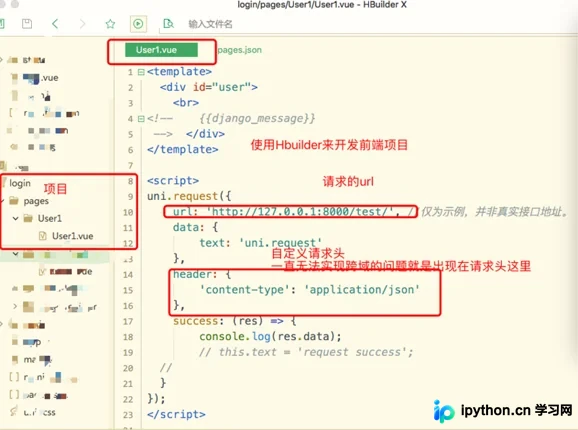Click the star bookmark icon
This screenshot has width=578, height=430.
pyautogui.click(x=110, y=24)
